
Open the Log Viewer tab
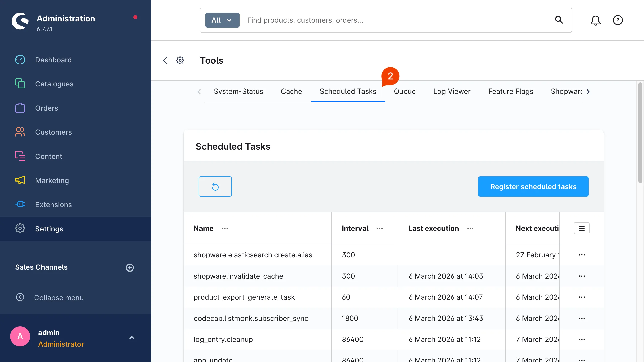point(452,91)
